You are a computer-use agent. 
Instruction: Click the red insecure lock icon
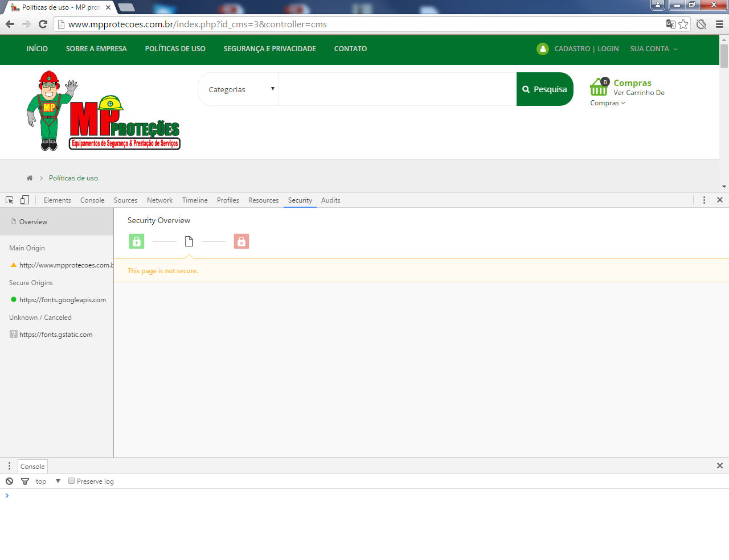tap(241, 241)
